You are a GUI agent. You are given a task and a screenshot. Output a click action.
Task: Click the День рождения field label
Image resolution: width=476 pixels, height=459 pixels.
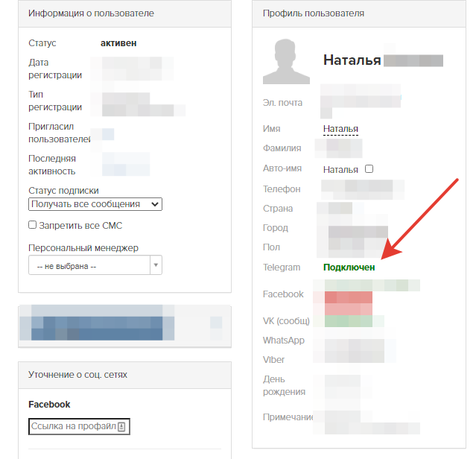click(x=284, y=385)
